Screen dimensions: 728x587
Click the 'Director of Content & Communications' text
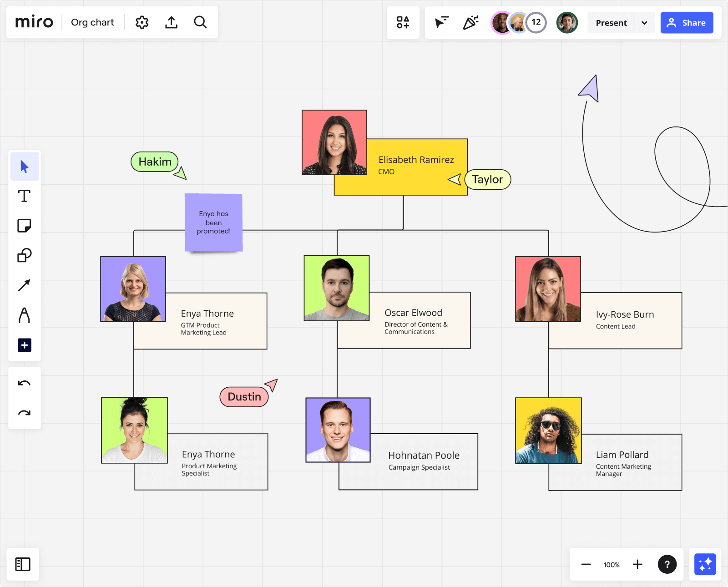point(416,328)
